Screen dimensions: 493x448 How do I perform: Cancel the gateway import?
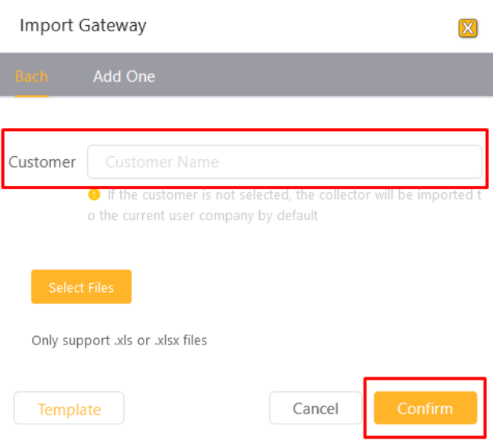click(x=316, y=408)
